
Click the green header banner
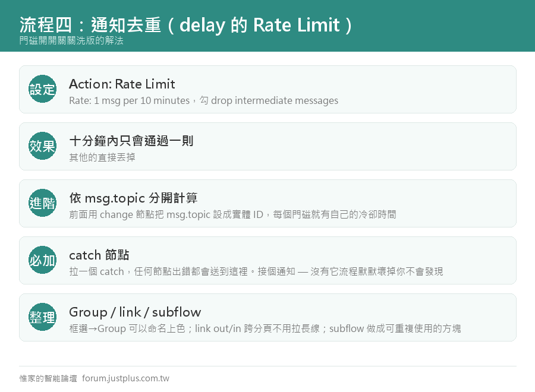pyautogui.click(x=267, y=26)
